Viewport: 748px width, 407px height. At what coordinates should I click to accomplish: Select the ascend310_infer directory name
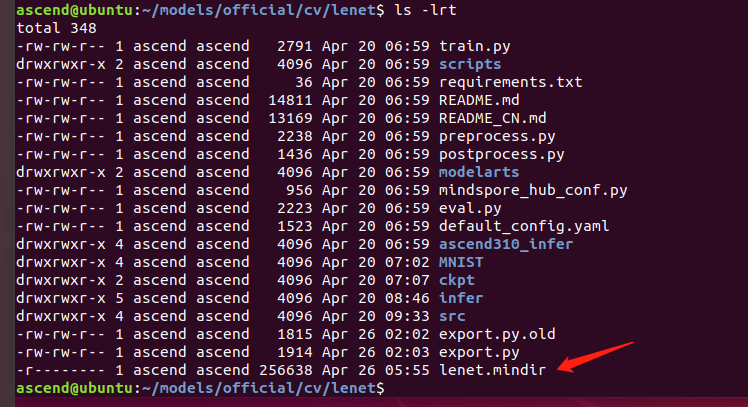click(505, 244)
